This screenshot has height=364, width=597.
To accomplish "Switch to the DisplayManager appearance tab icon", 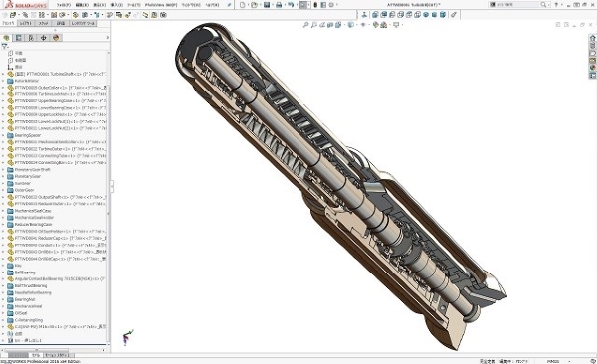I will pyautogui.click(x=56, y=38).
